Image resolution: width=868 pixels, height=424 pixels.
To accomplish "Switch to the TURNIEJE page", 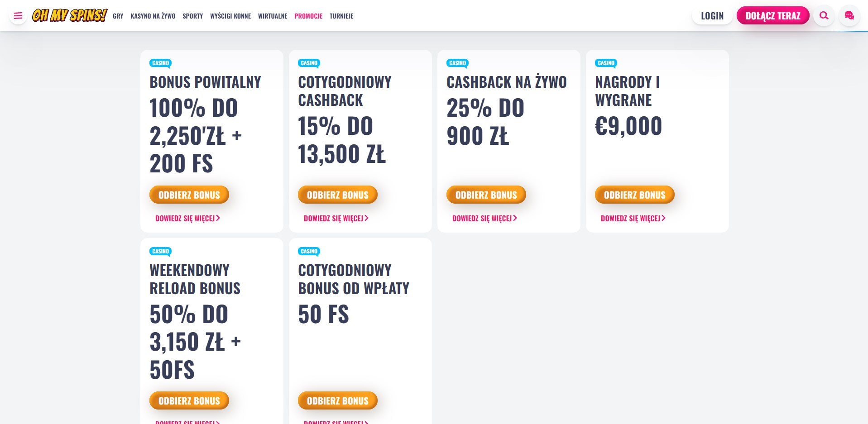I will click(341, 16).
